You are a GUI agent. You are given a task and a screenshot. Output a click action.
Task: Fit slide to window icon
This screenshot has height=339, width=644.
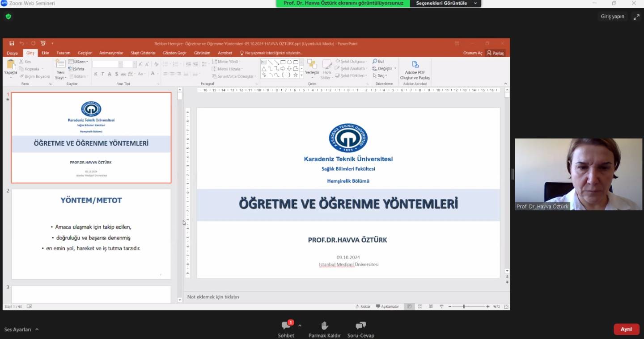(506, 306)
